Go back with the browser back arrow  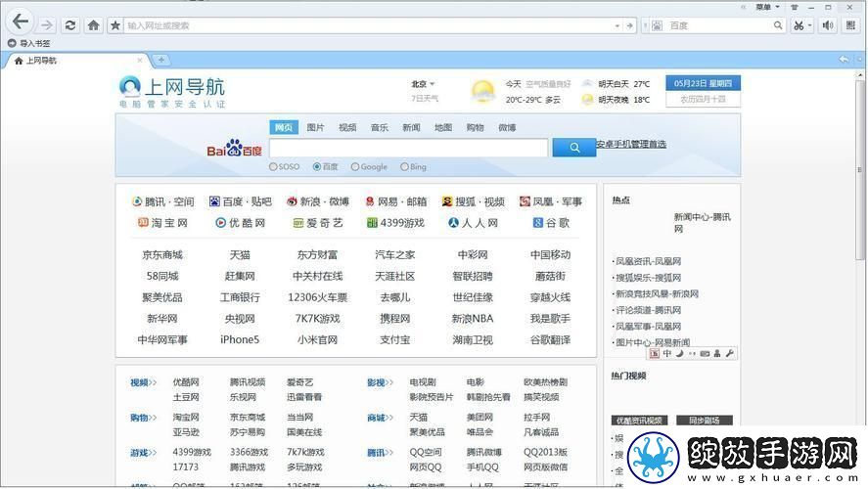point(21,22)
